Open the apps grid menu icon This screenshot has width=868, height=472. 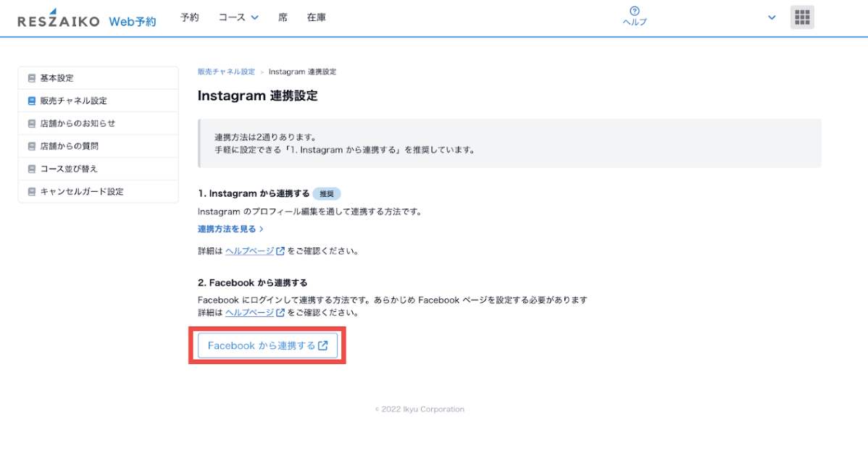pos(802,17)
